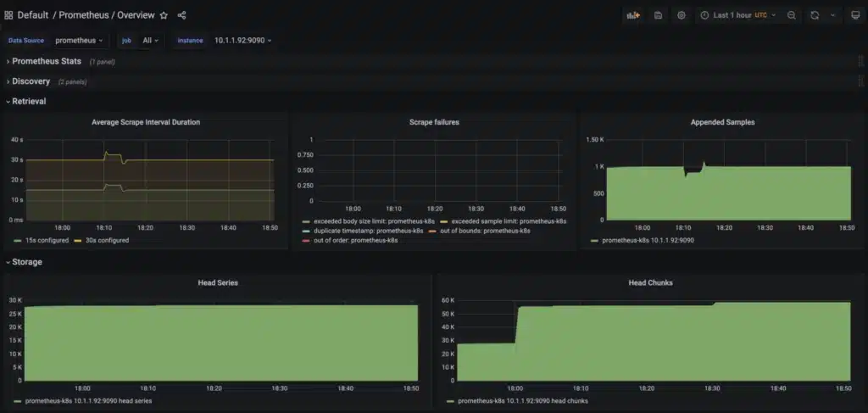Screen dimensions: 868x413
Task: Click the step rise in Head Chunks graph
Action: pyautogui.click(x=516, y=326)
